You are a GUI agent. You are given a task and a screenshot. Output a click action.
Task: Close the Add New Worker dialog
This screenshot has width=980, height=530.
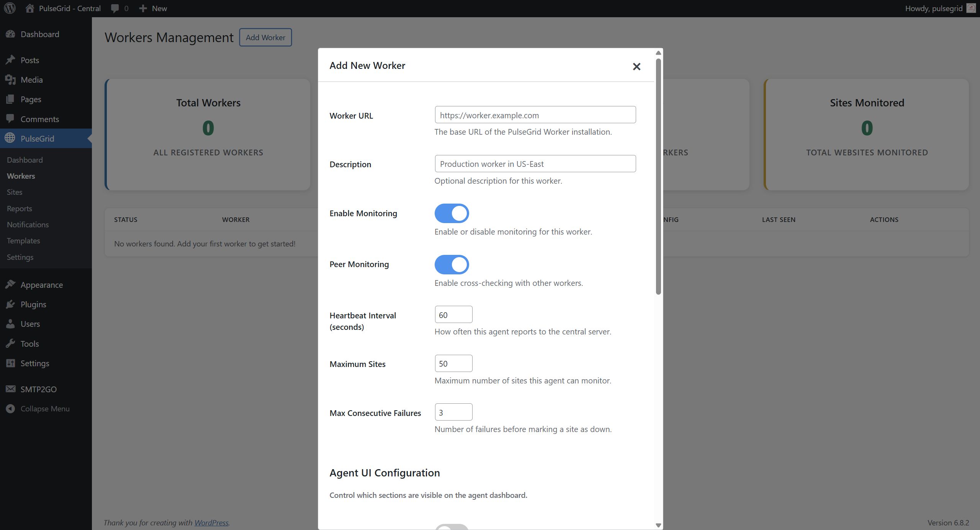click(x=636, y=67)
